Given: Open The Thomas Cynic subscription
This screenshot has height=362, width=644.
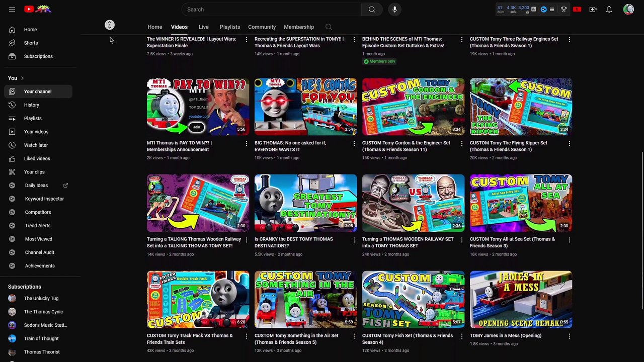Looking at the screenshot, I should (x=38, y=312).
